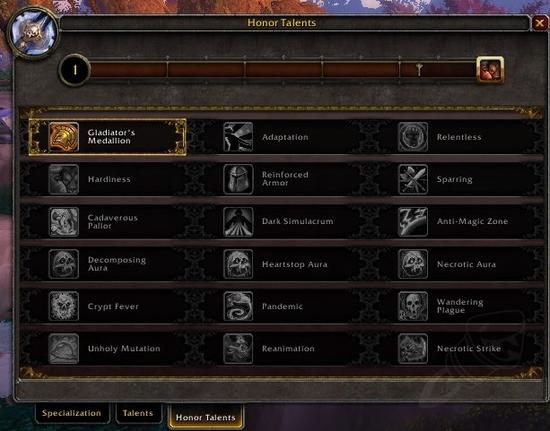This screenshot has height=431, width=550.
Task: Choose the Adaptation talent icon
Action: click(x=238, y=137)
